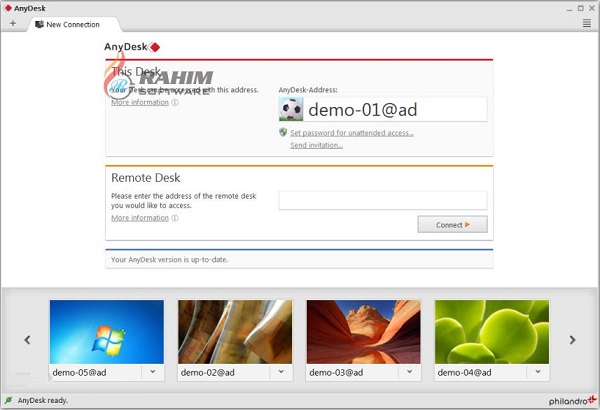Image resolution: width=600 pixels, height=410 pixels.
Task: Show next recent sessions with right arrow
Action: pos(572,340)
